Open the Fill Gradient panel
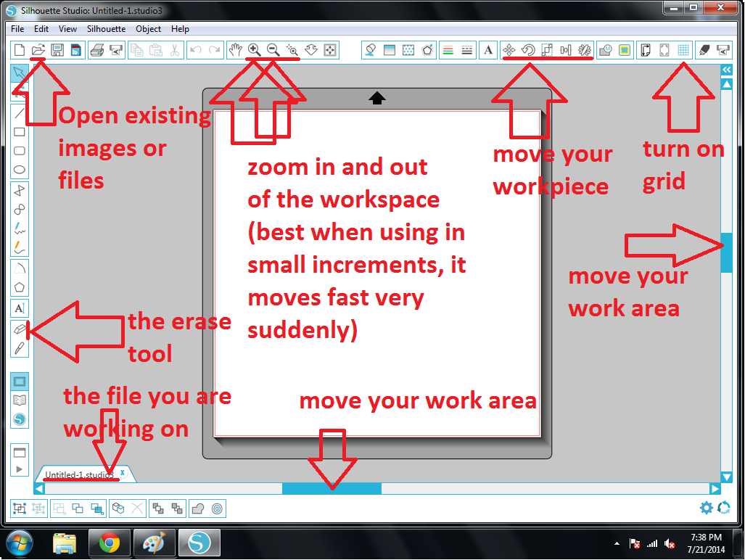Viewport: 745px width, 560px height. point(390,50)
